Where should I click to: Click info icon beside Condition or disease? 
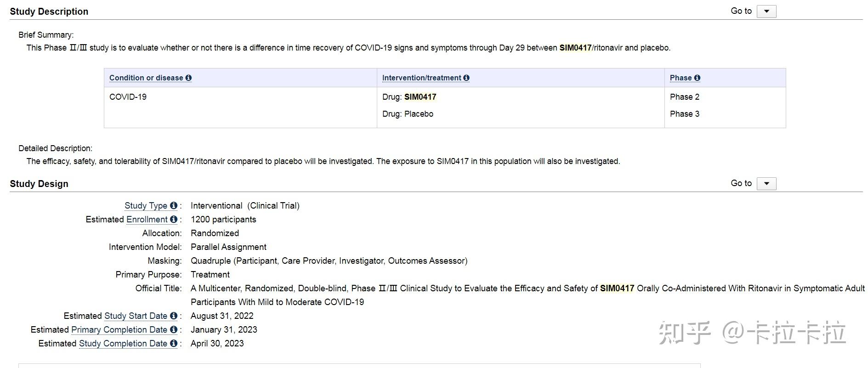[x=188, y=78]
